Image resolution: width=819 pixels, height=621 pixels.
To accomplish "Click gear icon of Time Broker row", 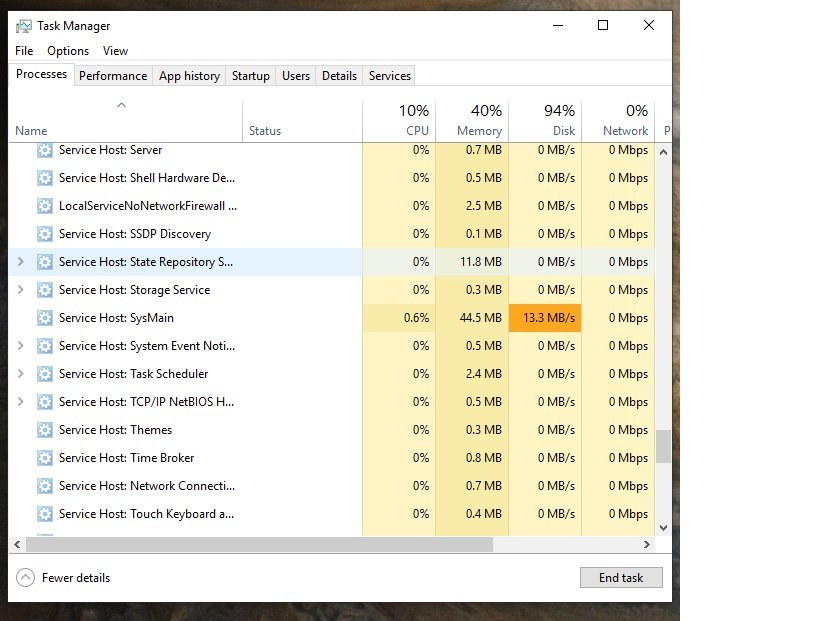I will tap(45, 458).
